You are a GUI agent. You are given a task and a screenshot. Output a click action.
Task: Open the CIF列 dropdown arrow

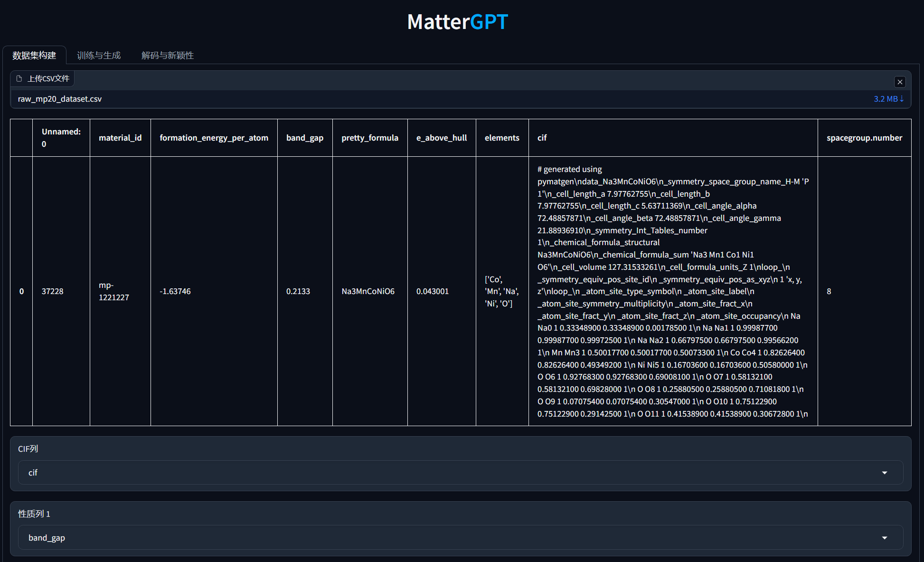tap(885, 473)
